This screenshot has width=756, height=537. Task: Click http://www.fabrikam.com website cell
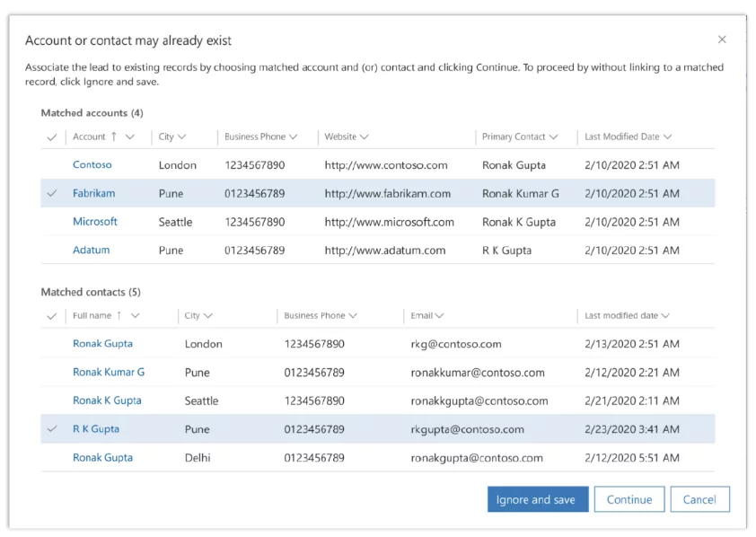(388, 194)
